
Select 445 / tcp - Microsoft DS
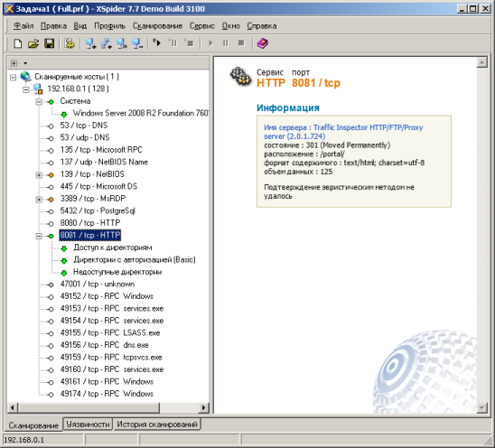98,186
